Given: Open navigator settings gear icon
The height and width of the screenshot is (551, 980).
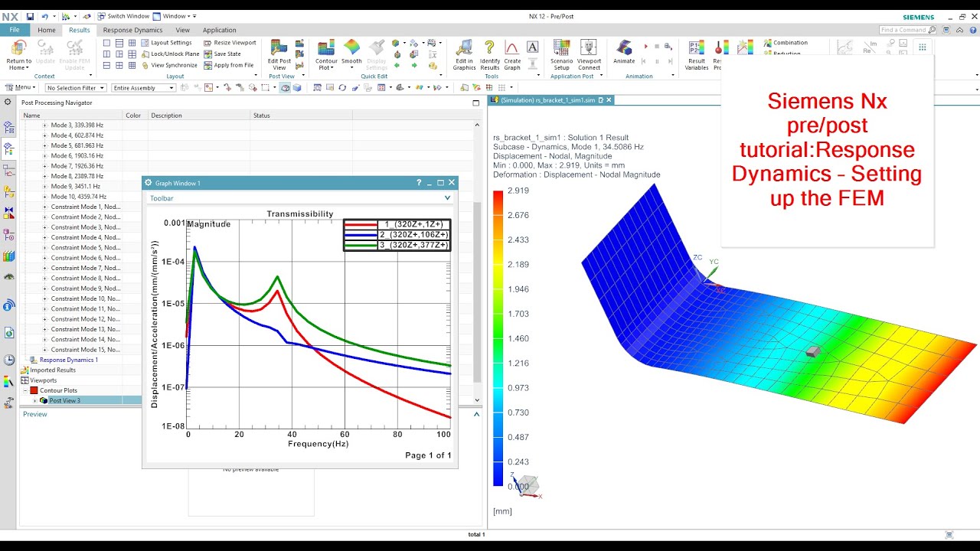Looking at the screenshot, I should (x=8, y=102).
